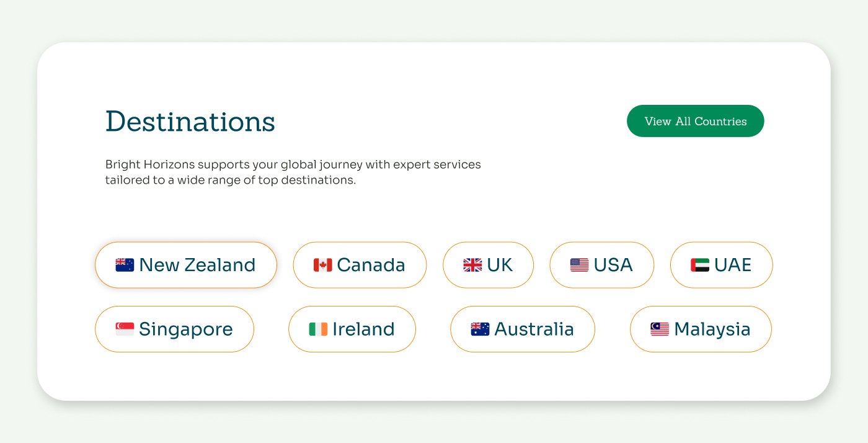
Task: Choose the Singapore destination label
Action: 186,329
